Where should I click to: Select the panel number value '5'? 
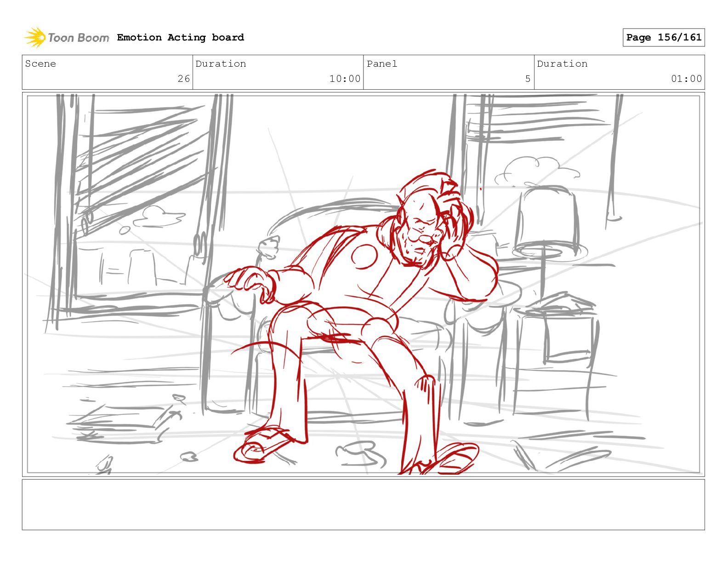(x=528, y=79)
